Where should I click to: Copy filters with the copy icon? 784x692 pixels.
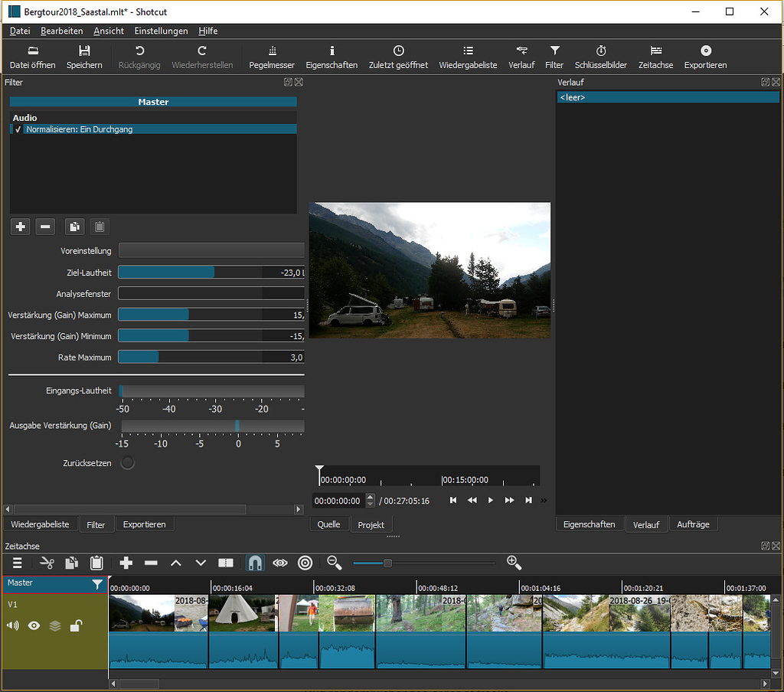pyautogui.click(x=74, y=227)
